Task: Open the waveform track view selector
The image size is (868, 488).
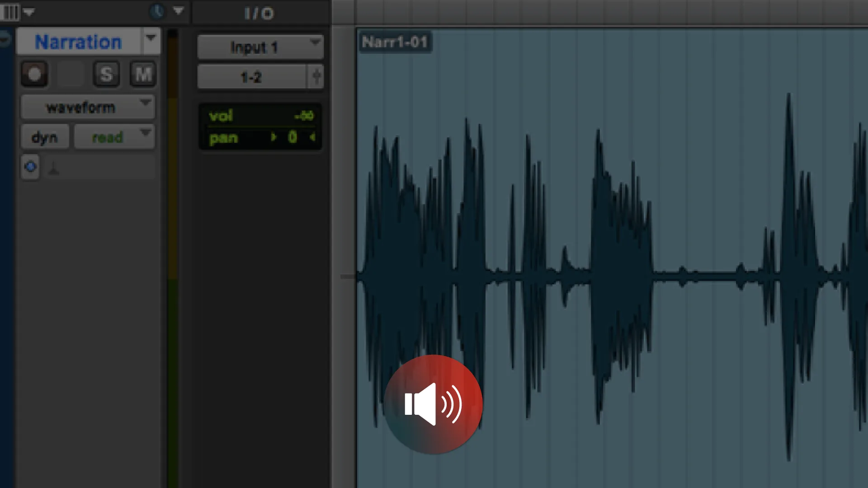Action: point(88,107)
